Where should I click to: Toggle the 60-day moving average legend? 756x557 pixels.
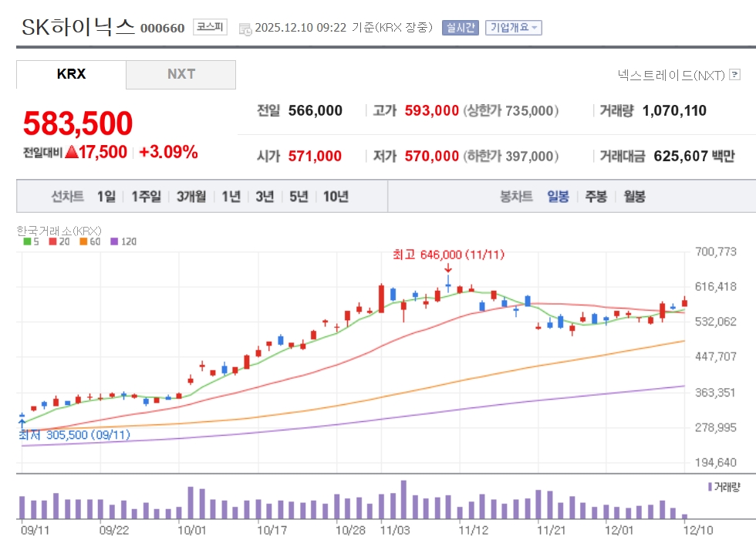[x=89, y=241]
